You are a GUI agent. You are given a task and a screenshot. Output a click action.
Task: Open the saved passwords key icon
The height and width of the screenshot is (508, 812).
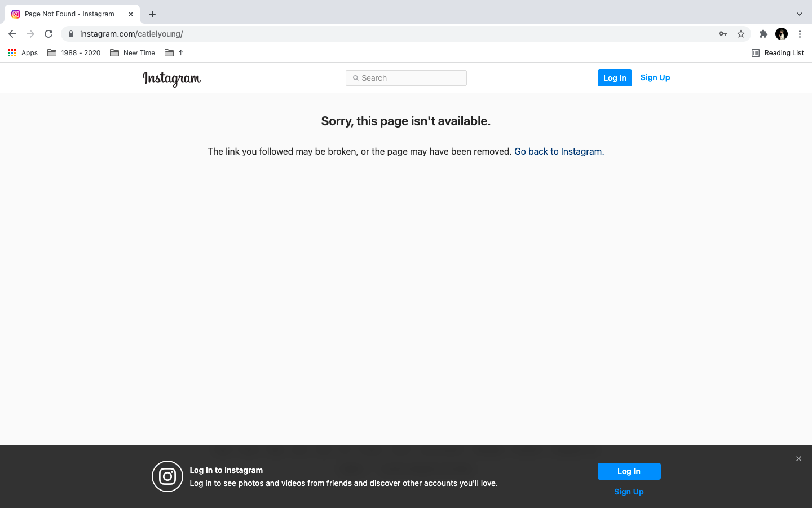point(723,34)
